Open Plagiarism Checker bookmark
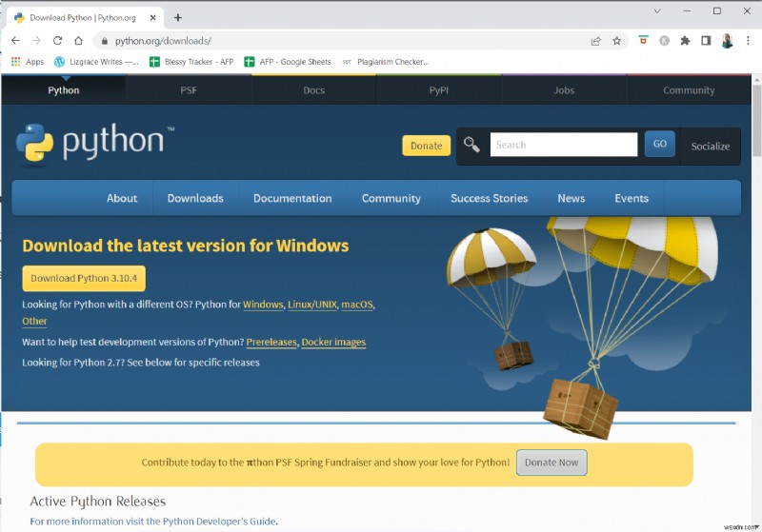Image resolution: width=762 pixels, height=532 pixels. coord(386,62)
